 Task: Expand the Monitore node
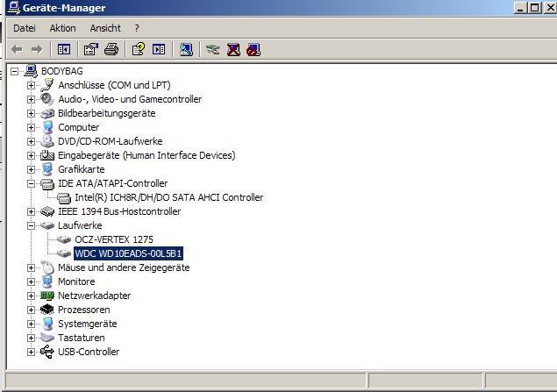31,282
